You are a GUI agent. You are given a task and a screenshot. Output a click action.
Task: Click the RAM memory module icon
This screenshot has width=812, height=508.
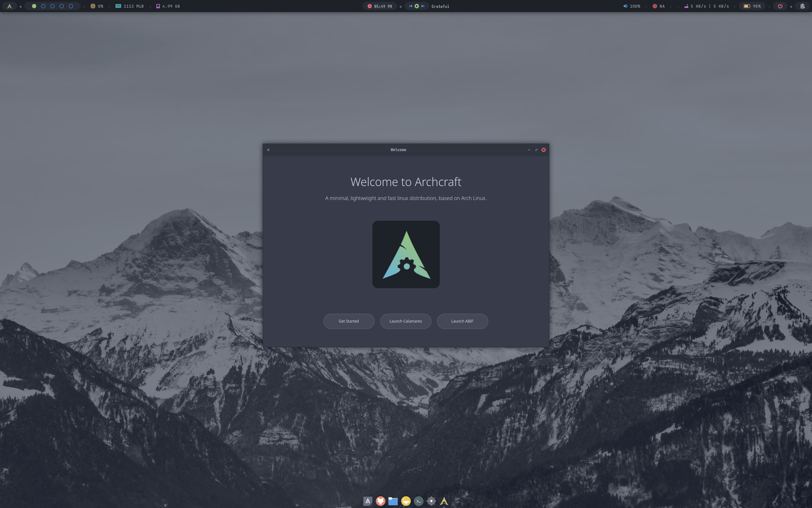(118, 6)
